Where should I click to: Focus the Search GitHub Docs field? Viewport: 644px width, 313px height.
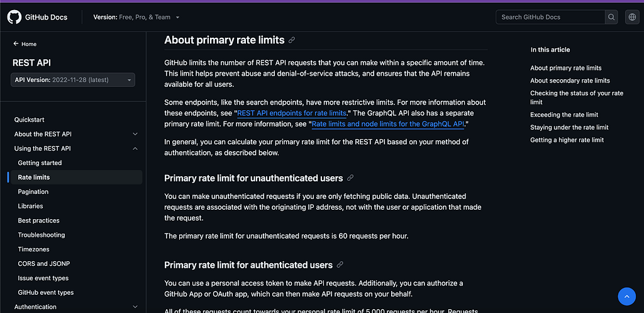coord(550,17)
